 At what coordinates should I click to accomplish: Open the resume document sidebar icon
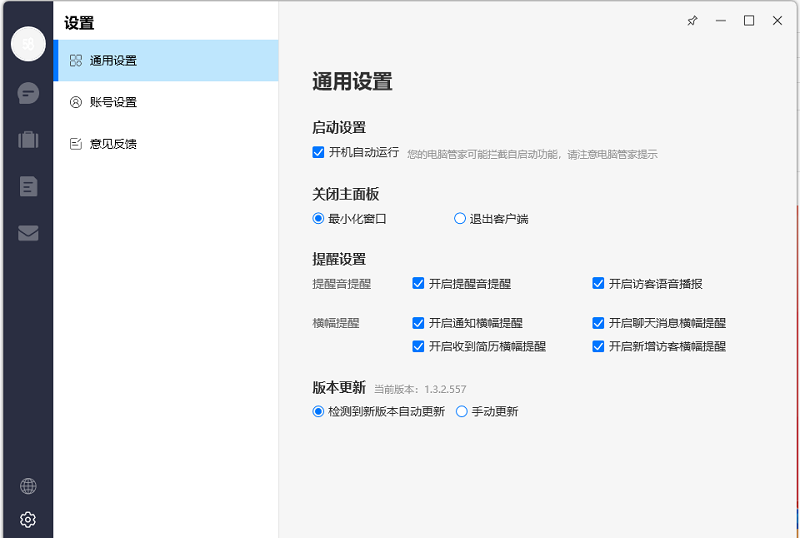28,186
